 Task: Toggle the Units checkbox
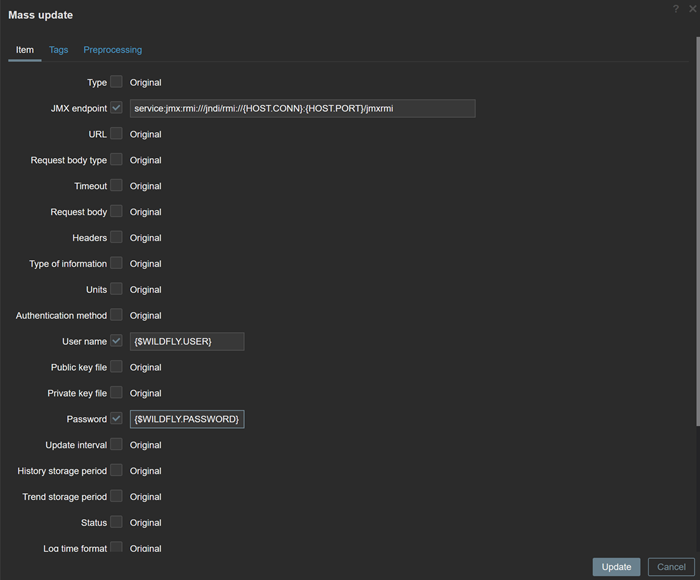[x=116, y=289]
